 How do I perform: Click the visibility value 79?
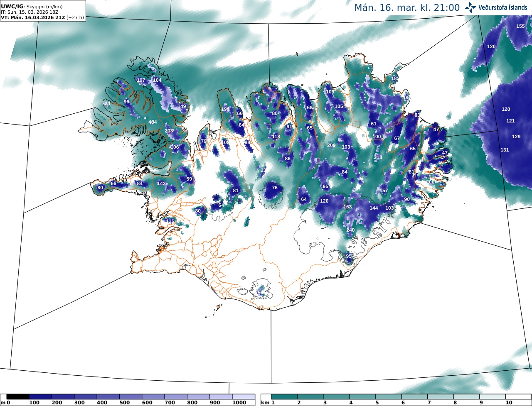click(x=204, y=141)
